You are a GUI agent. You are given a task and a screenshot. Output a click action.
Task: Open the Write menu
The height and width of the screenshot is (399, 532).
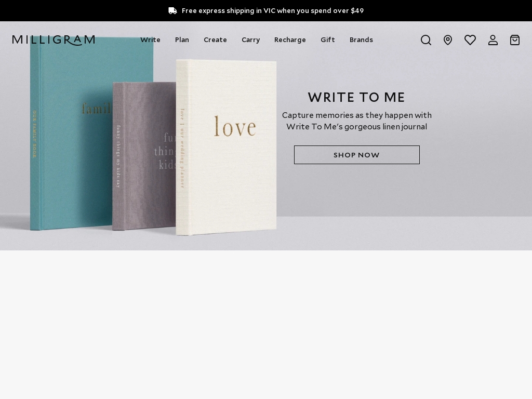pos(151,40)
